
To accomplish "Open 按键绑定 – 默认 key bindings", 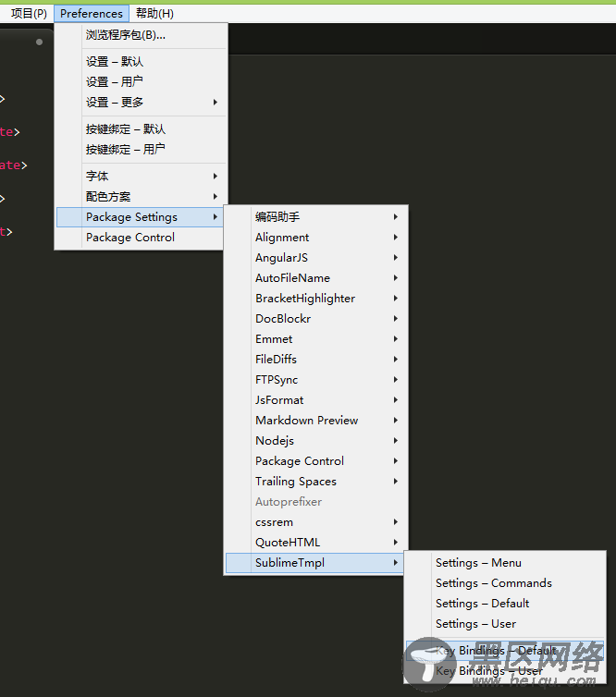I will coord(141,128).
